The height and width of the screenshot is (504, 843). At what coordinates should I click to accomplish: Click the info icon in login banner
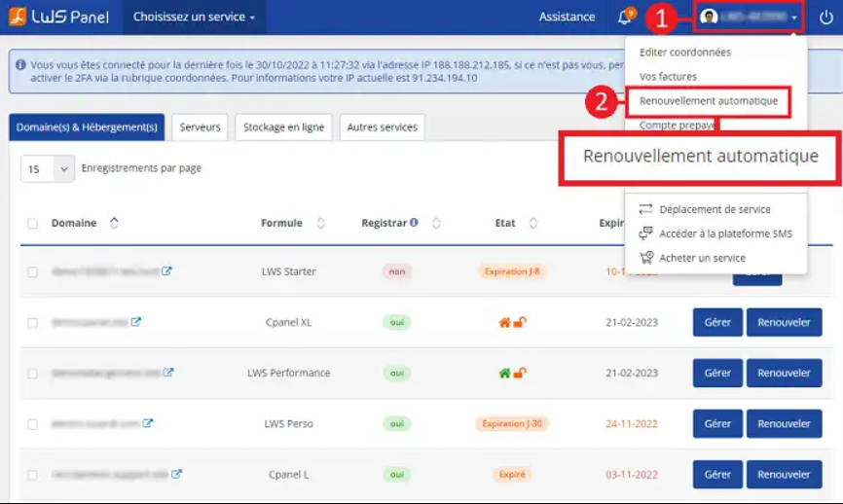20,65
